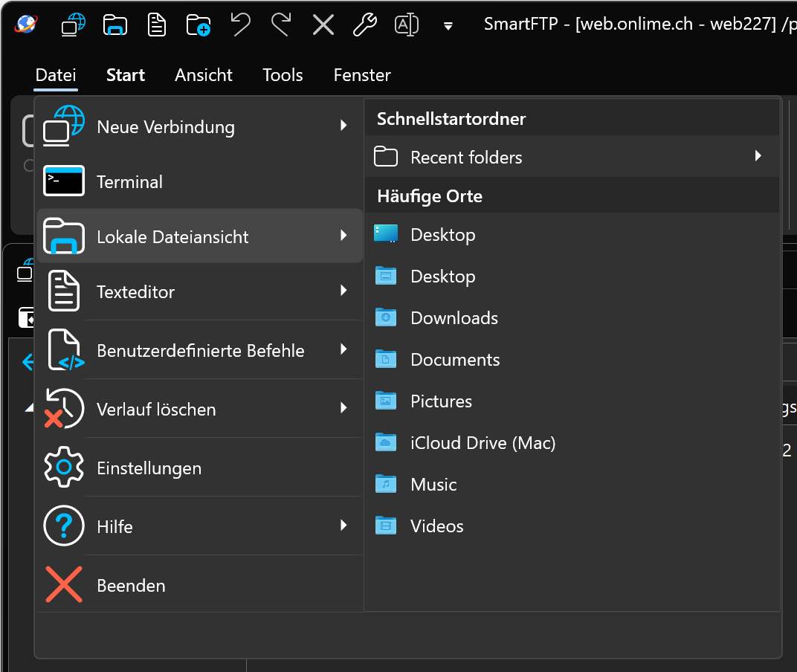
Task: Select Hilfe menu entry
Action: coord(200,526)
